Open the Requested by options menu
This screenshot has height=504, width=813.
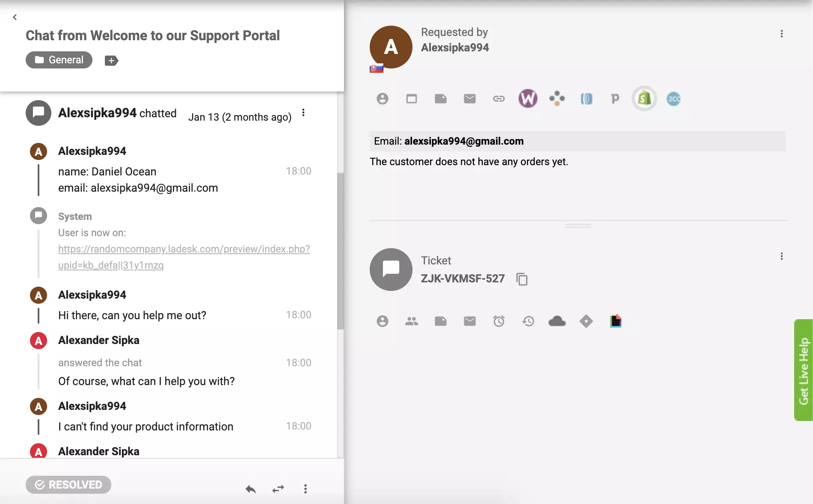782,34
